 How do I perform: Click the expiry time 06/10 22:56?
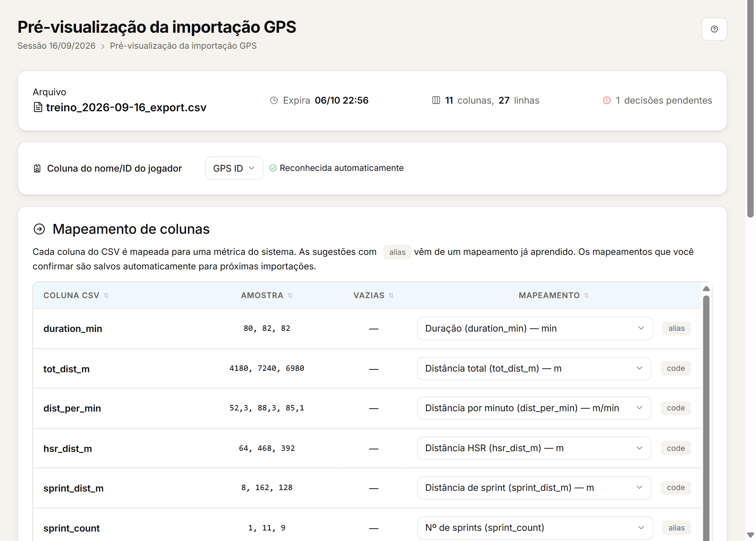click(342, 100)
